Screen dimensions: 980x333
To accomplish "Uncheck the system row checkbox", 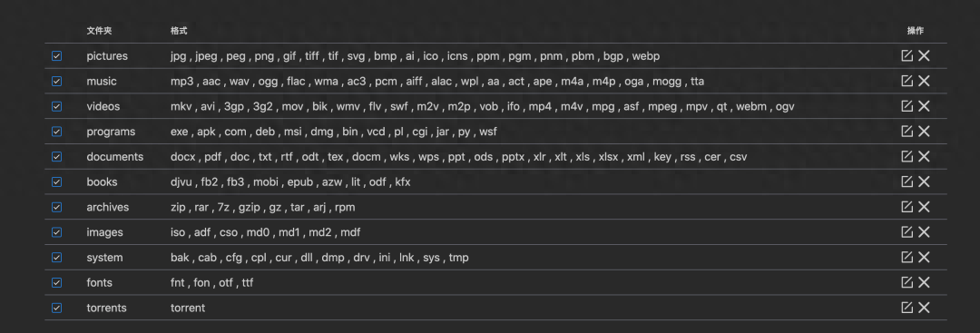I will (x=57, y=258).
